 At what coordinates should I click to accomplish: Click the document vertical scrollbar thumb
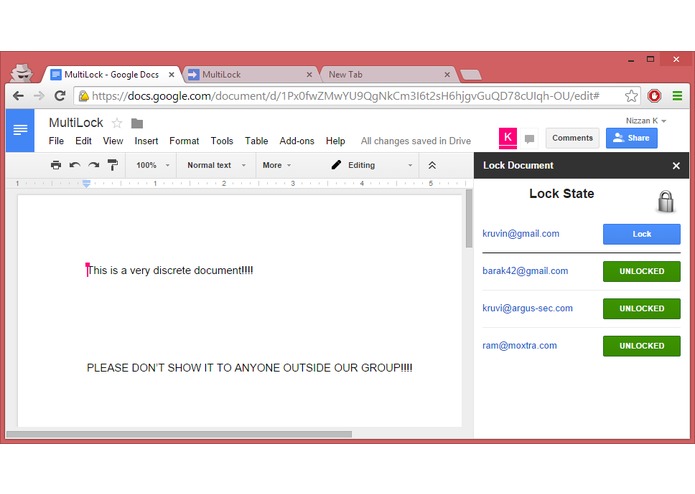click(469, 219)
